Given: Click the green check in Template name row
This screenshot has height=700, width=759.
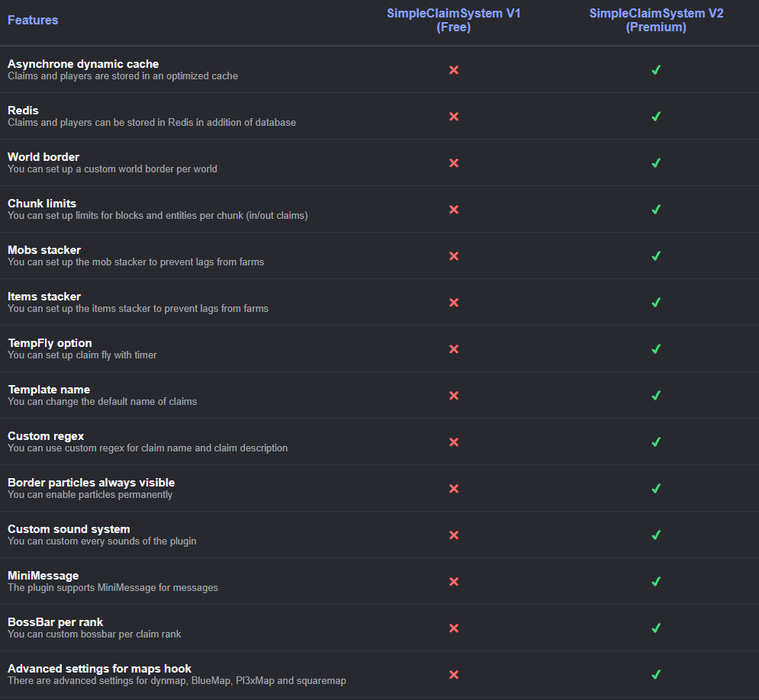Looking at the screenshot, I should coord(656,396).
